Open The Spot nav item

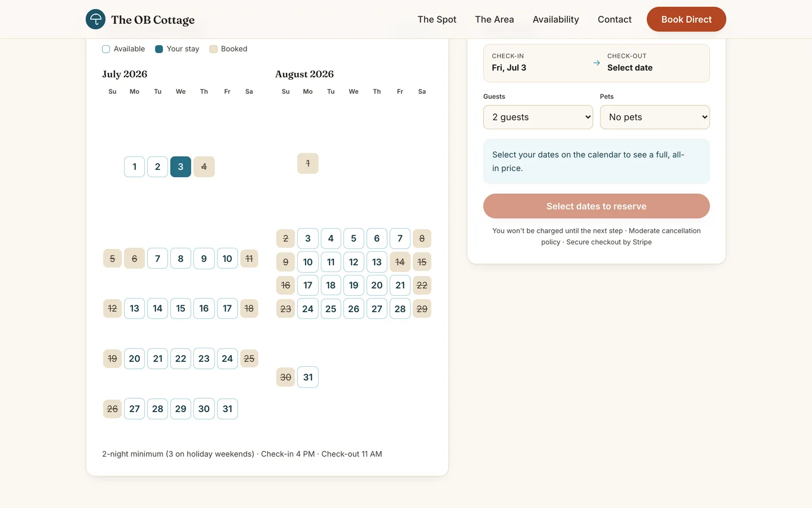coord(437,19)
